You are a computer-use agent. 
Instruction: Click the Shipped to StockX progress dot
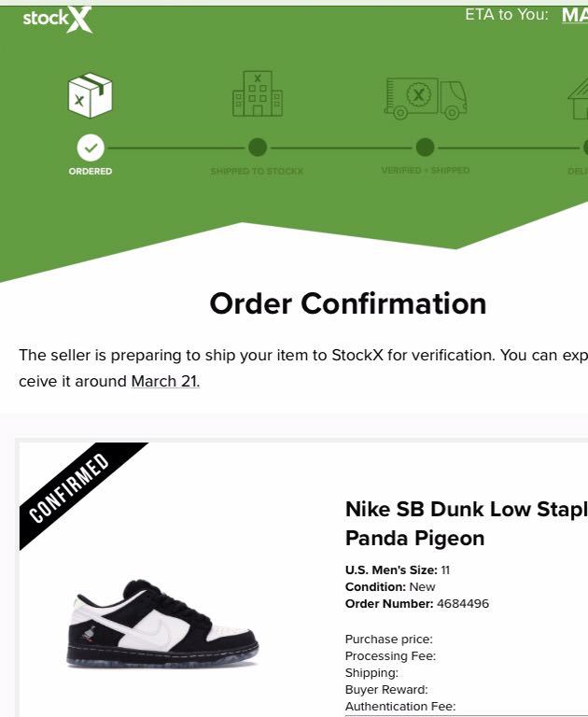pyautogui.click(x=258, y=148)
